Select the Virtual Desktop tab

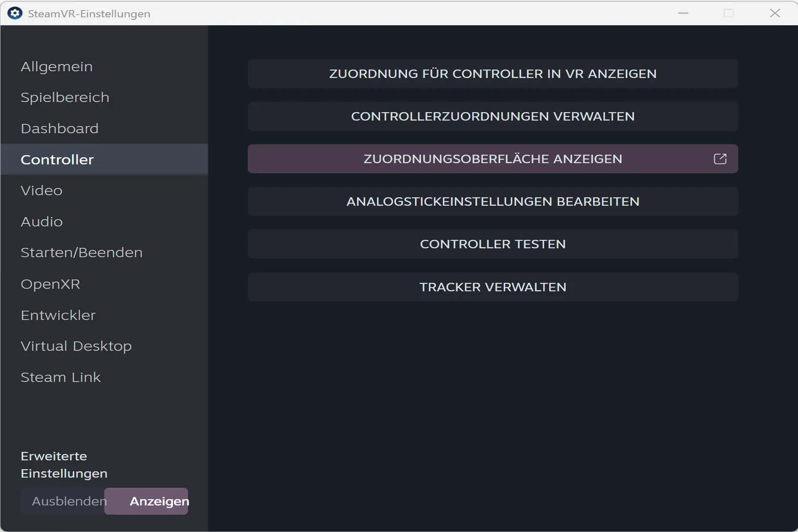coord(104,346)
